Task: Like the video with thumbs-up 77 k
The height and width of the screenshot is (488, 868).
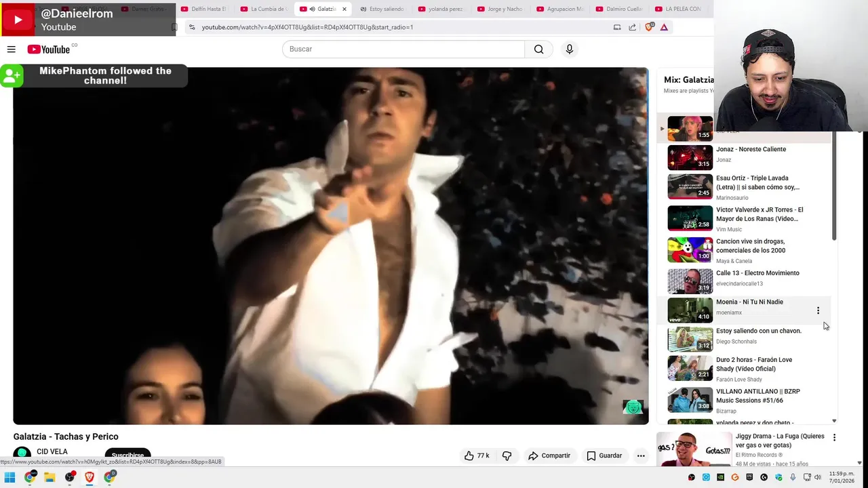Action: 477,455
